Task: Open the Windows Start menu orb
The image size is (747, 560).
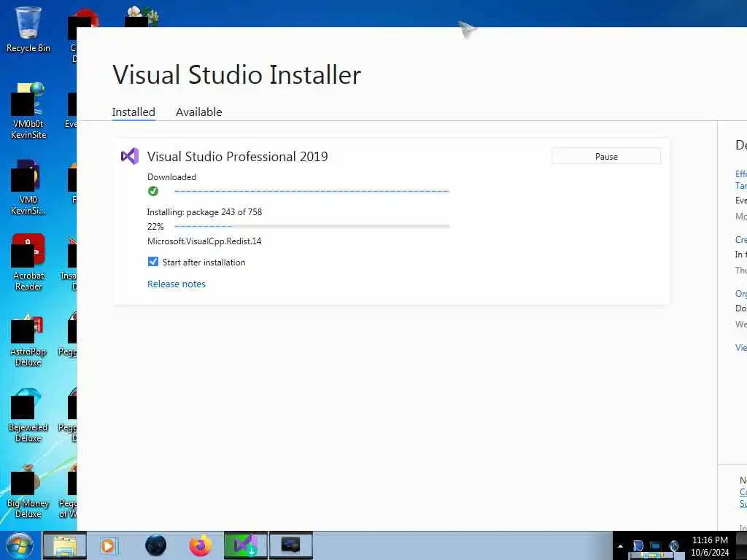Action: point(20,545)
